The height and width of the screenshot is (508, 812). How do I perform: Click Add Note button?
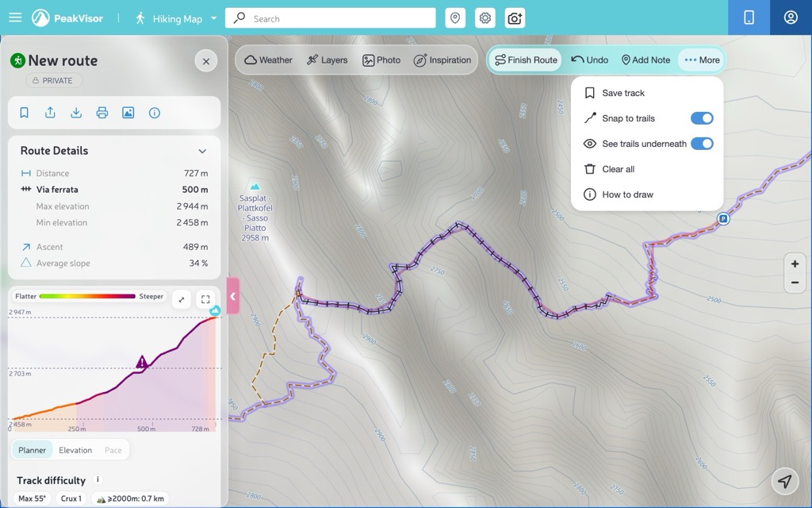pos(645,60)
